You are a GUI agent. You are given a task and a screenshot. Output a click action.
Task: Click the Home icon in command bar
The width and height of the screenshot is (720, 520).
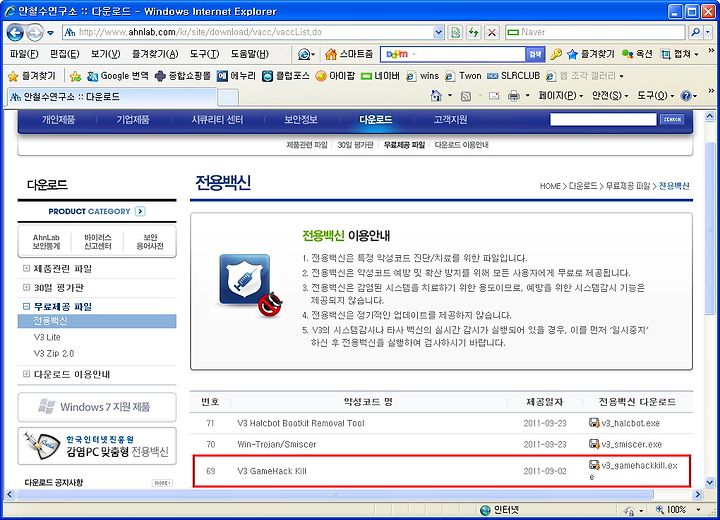click(x=436, y=96)
